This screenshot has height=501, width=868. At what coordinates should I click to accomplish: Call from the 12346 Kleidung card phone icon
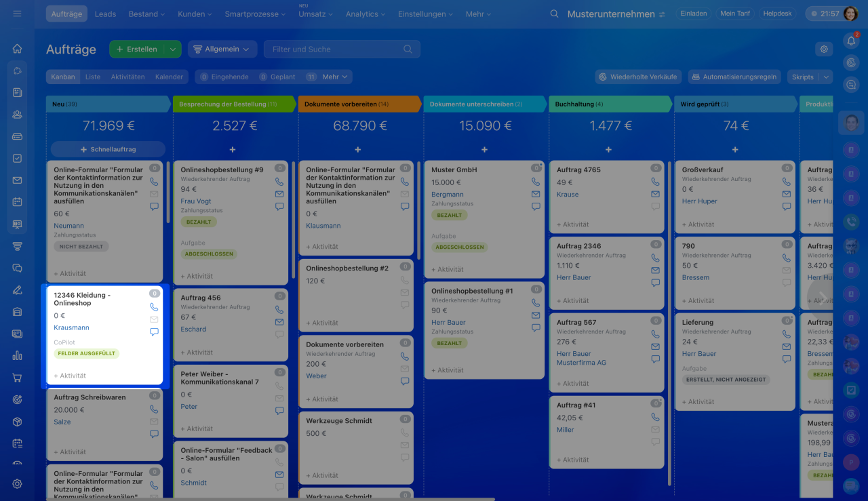pos(154,307)
